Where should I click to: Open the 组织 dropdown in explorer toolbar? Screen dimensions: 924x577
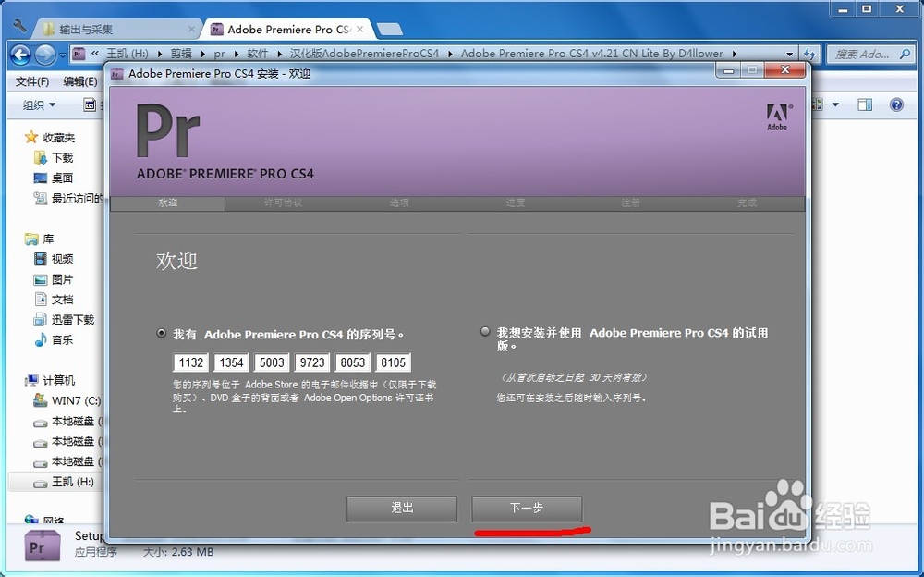(x=39, y=105)
